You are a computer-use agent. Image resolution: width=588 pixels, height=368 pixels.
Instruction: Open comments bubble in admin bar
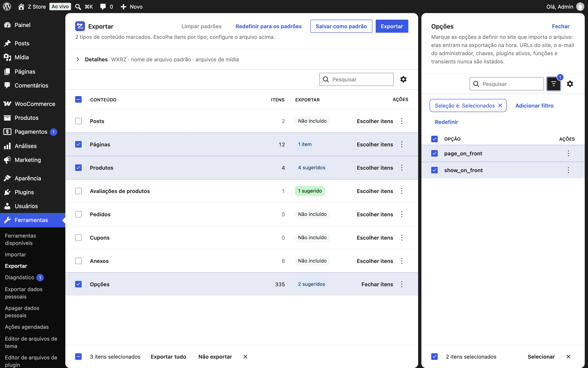click(x=103, y=7)
